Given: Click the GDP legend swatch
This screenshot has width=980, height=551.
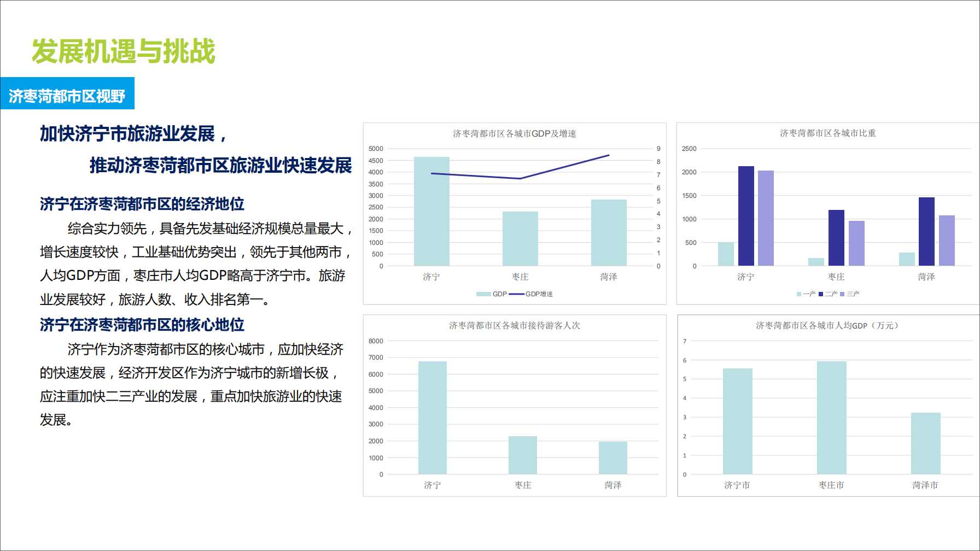Looking at the screenshot, I should click(483, 294).
